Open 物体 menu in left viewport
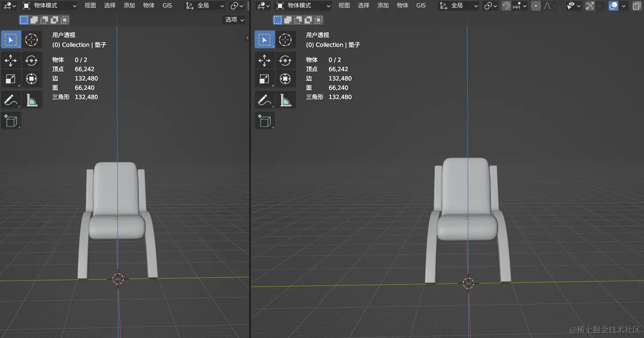644x338 pixels. point(149,6)
